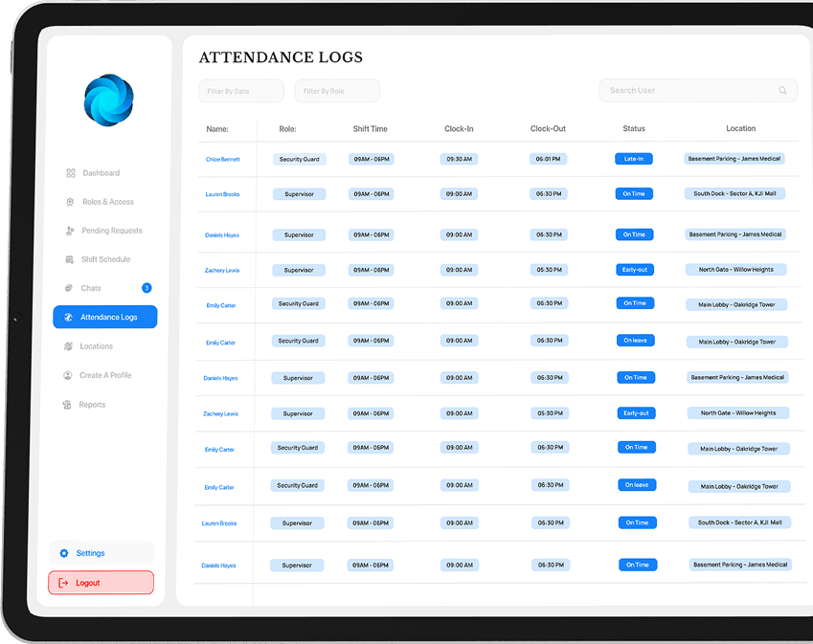The height and width of the screenshot is (644, 813).
Task: Click the Clock-Out column header
Action: click(x=548, y=128)
